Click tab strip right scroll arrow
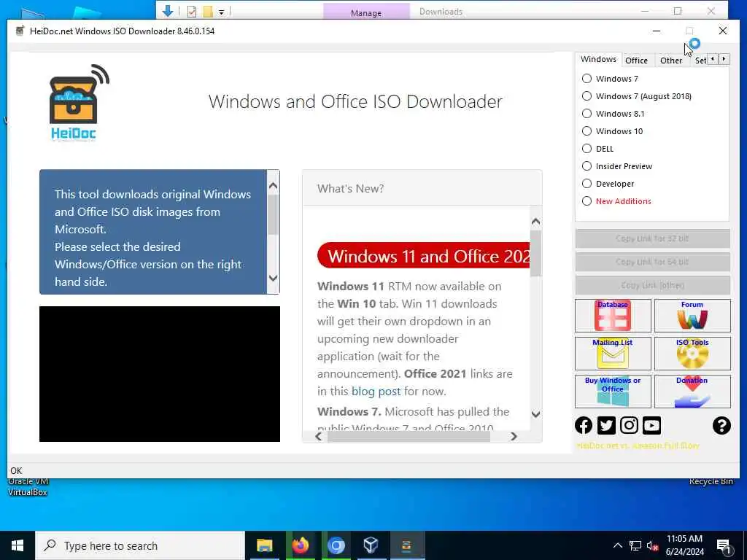This screenshot has width=747, height=560. pyautogui.click(x=724, y=59)
